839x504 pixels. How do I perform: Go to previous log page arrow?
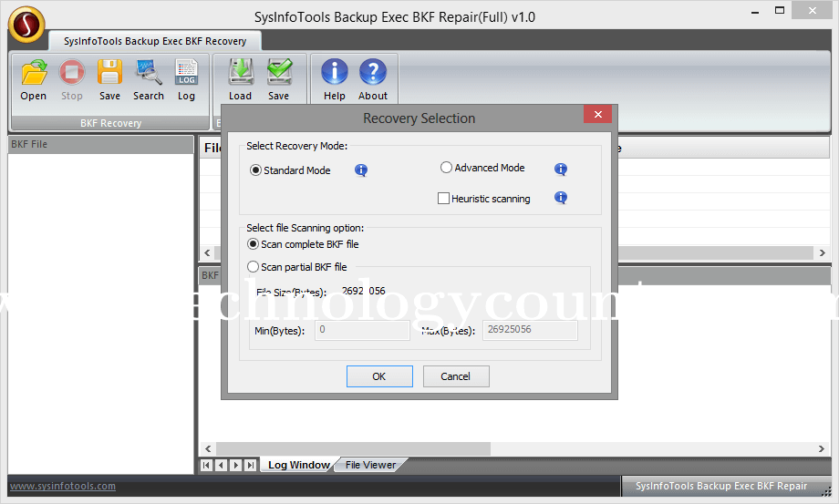click(221, 465)
